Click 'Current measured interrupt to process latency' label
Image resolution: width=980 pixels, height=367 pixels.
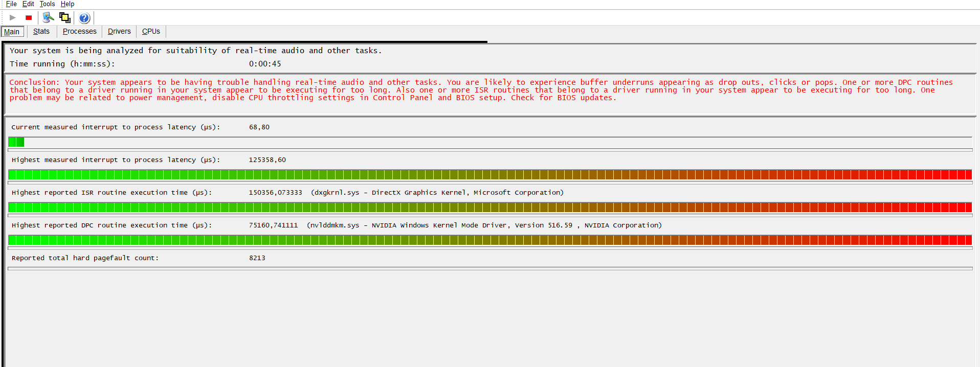click(116, 127)
